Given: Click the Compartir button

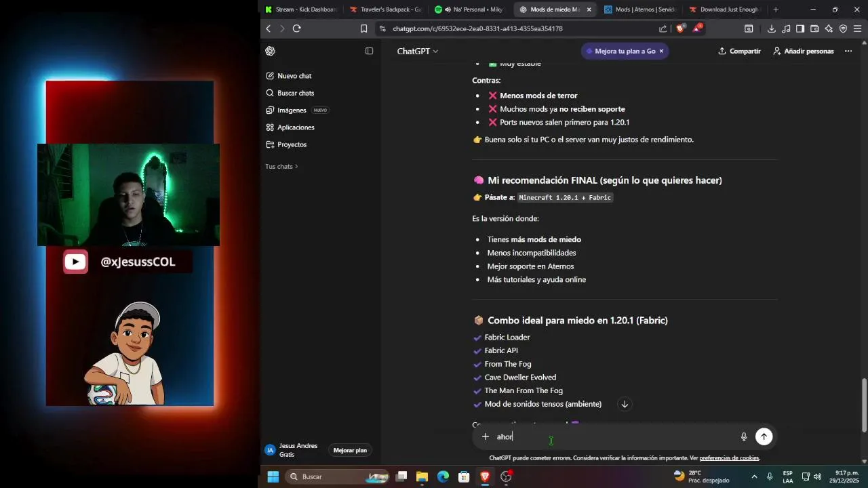Looking at the screenshot, I should click(739, 51).
